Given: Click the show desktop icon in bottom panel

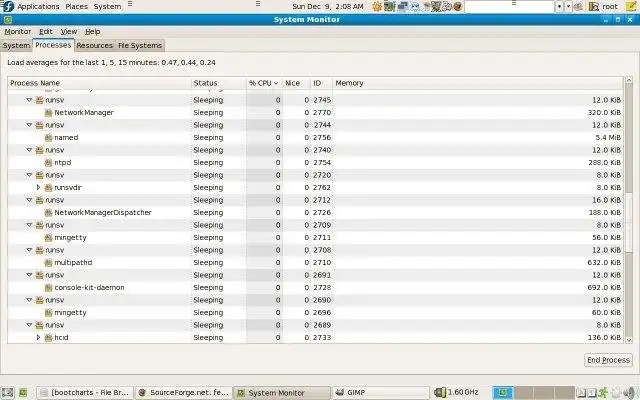Looking at the screenshot, I should [7, 393].
